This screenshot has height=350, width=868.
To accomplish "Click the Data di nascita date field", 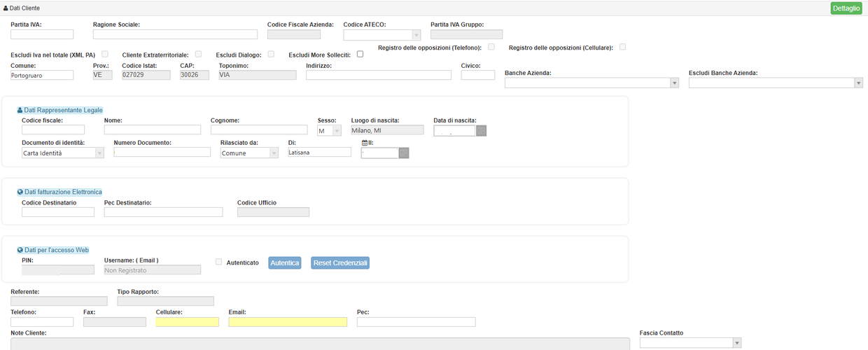I will [454, 130].
